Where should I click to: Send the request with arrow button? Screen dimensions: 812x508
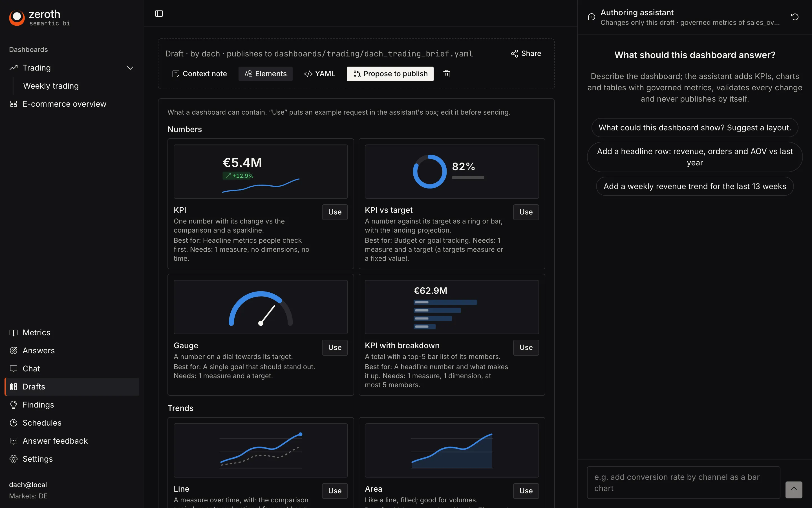tap(794, 490)
